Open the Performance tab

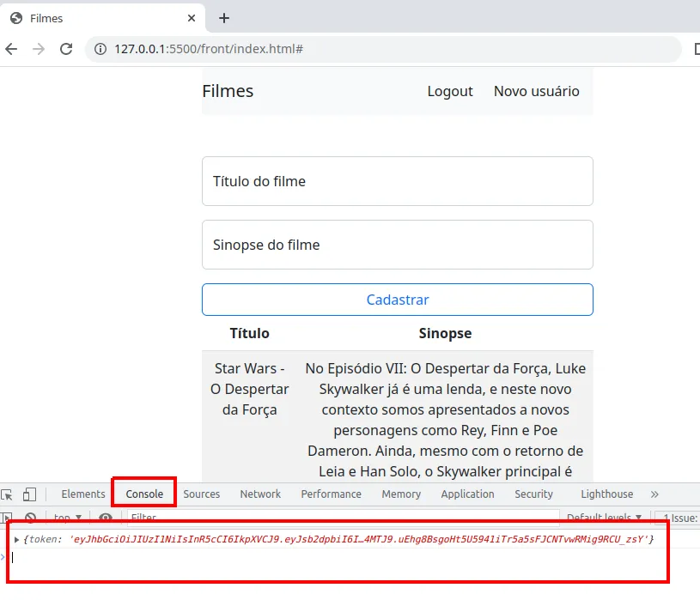click(x=331, y=494)
